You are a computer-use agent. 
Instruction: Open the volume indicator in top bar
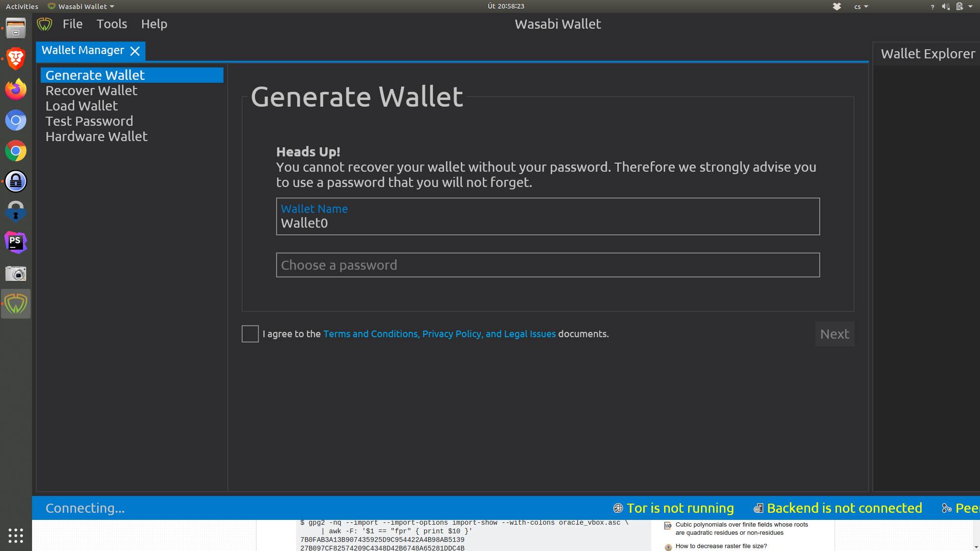pyautogui.click(x=946, y=6)
